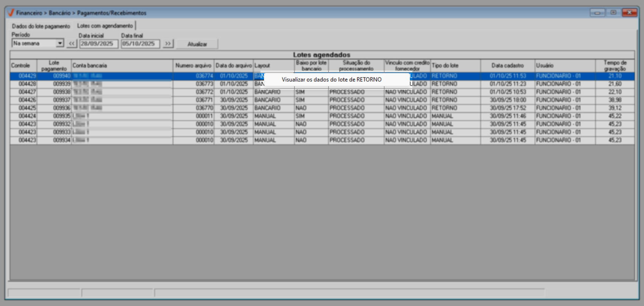Screen dimensions: 644x306
Task: Click the Conta bancaria column header
Action: [x=122, y=66]
